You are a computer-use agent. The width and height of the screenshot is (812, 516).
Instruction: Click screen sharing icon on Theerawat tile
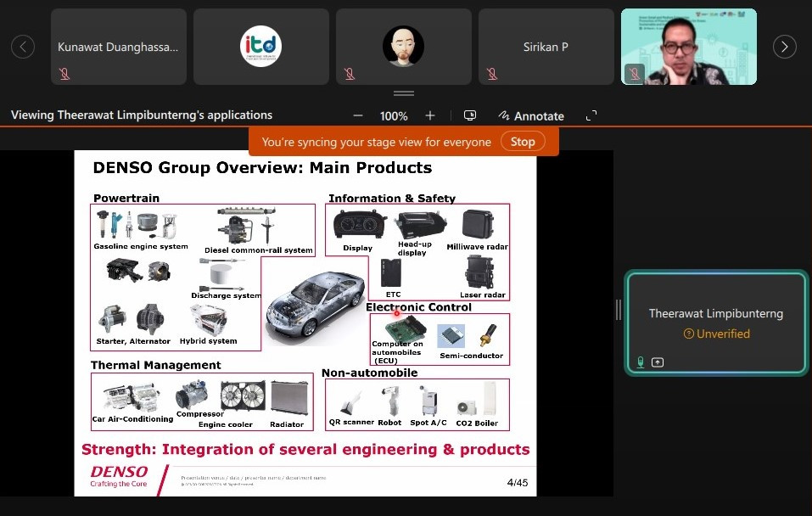[658, 362]
